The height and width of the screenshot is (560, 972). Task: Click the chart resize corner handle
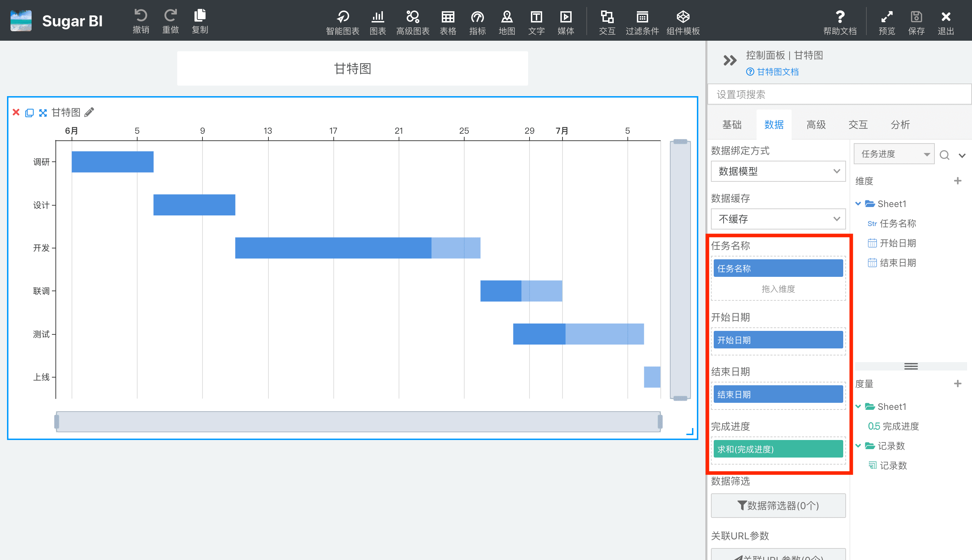690,432
